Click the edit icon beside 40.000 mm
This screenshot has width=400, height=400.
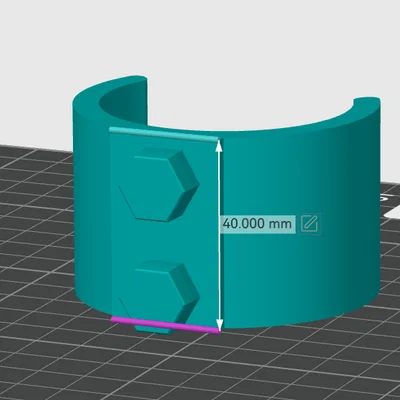coord(310,224)
